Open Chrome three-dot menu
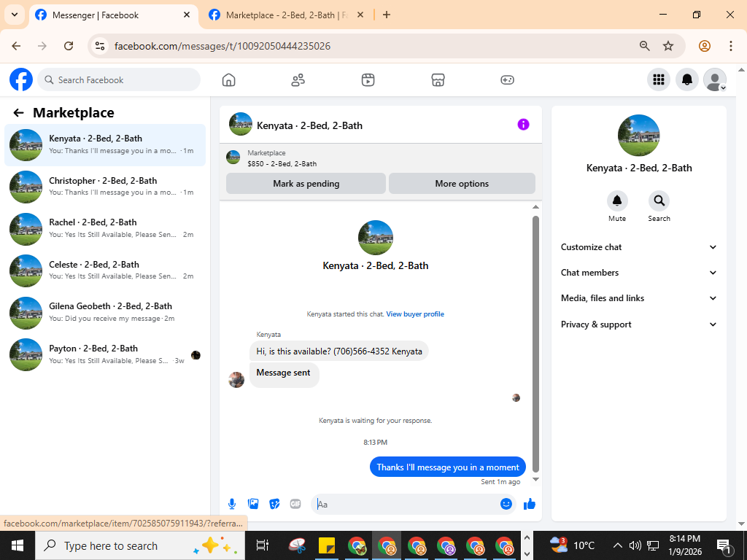The width and height of the screenshot is (747, 560). click(x=731, y=46)
